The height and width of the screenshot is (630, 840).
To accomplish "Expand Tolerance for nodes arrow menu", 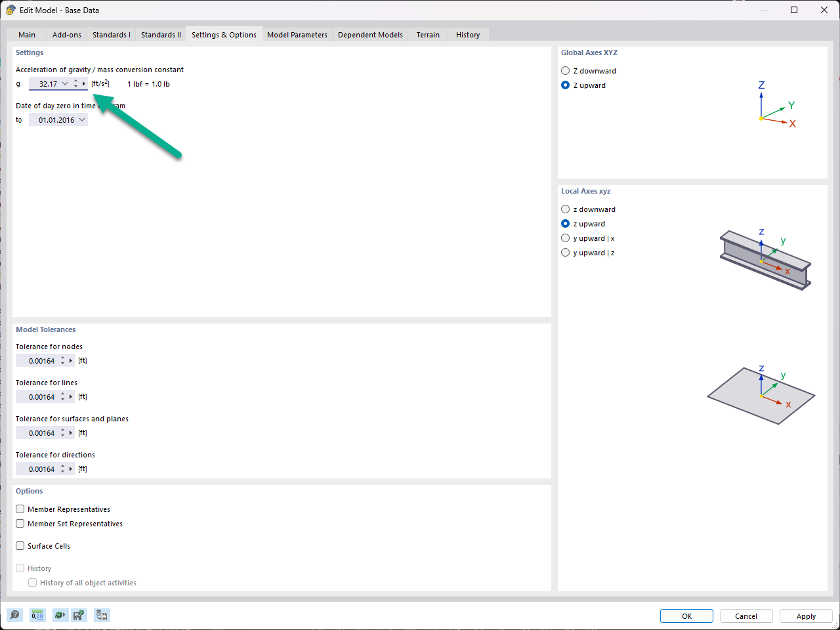I will [x=71, y=361].
